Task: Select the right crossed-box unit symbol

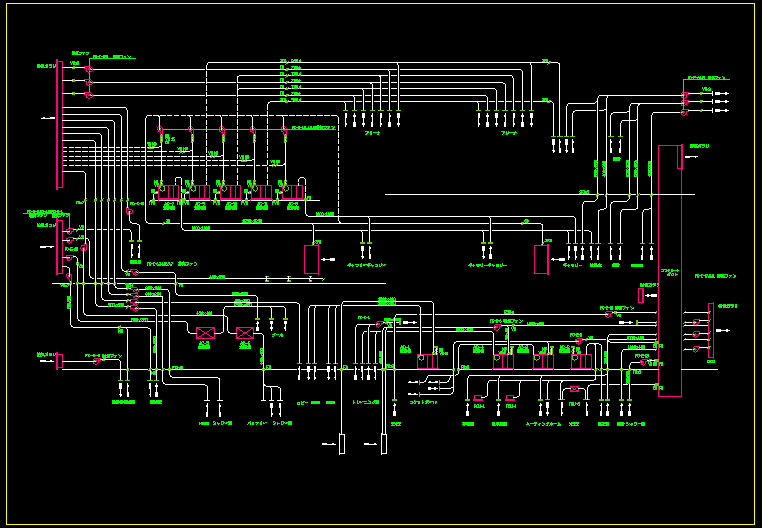Action: [243, 333]
